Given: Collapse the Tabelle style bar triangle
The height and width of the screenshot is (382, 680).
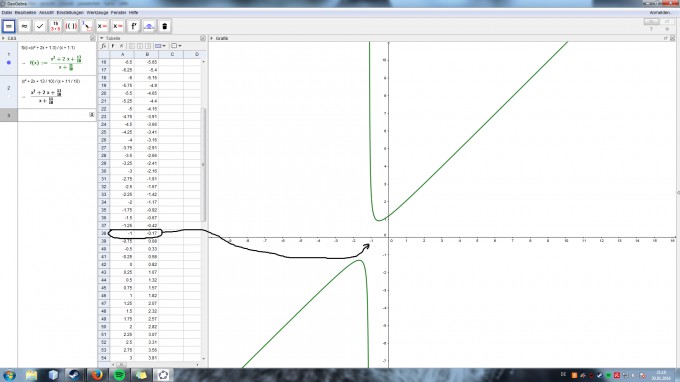Looking at the screenshot, I should click(102, 38).
